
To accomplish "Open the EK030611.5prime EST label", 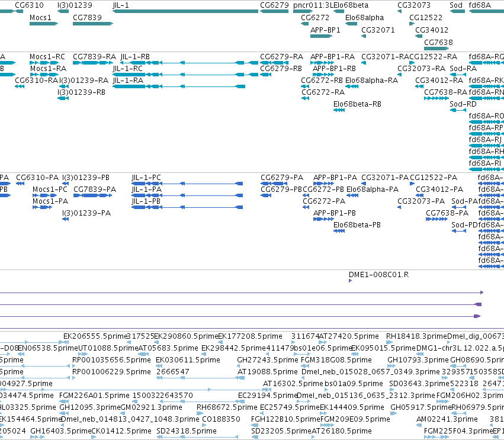I will (x=188, y=360).
